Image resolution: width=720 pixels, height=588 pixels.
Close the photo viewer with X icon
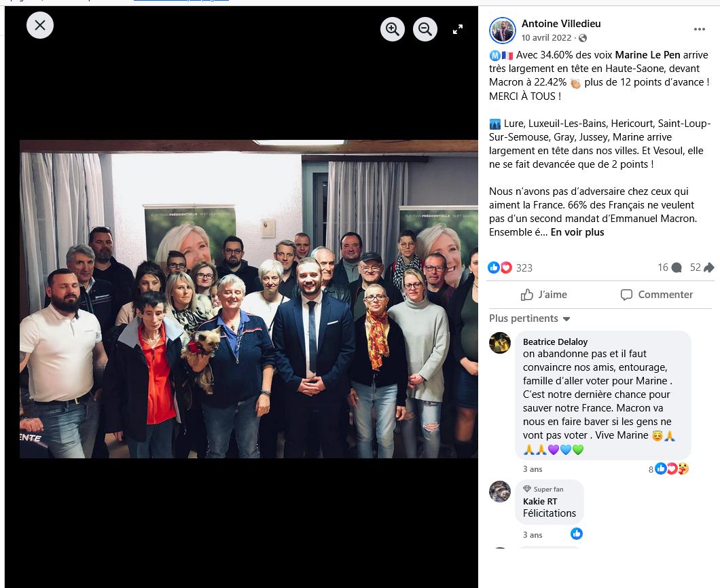click(x=40, y=25)
